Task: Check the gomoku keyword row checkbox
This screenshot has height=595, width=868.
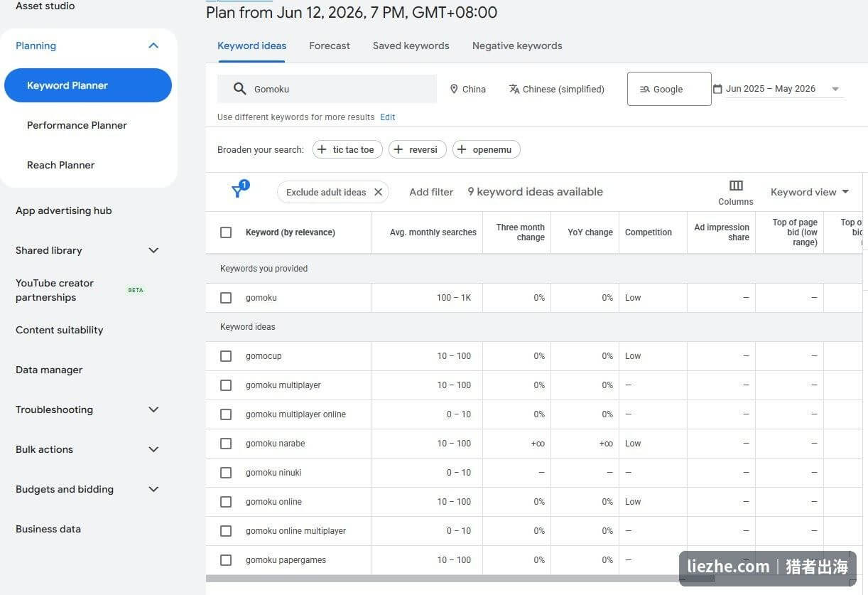Action: (226, 298)
